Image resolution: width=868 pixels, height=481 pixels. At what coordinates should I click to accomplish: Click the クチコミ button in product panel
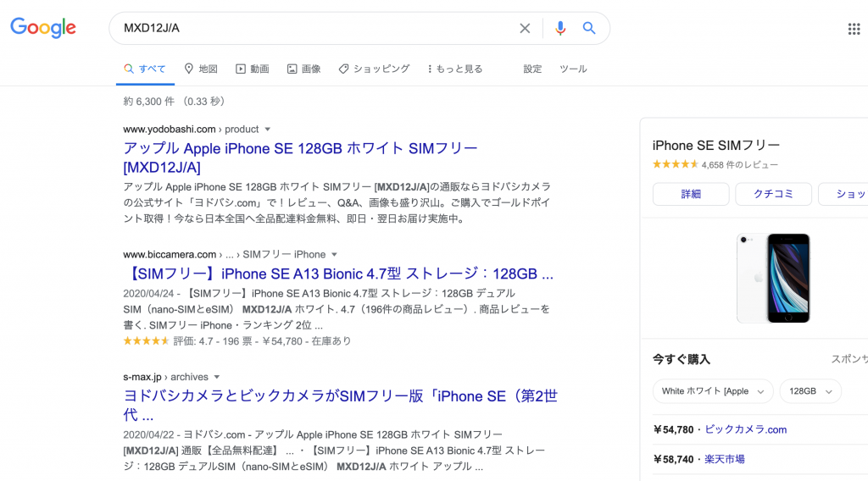coord(773,194)
